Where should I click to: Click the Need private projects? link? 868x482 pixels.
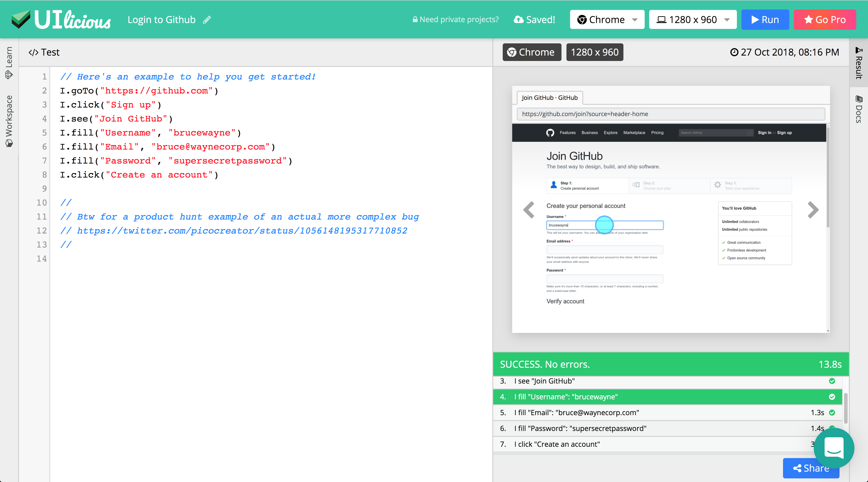click(455, 19)
